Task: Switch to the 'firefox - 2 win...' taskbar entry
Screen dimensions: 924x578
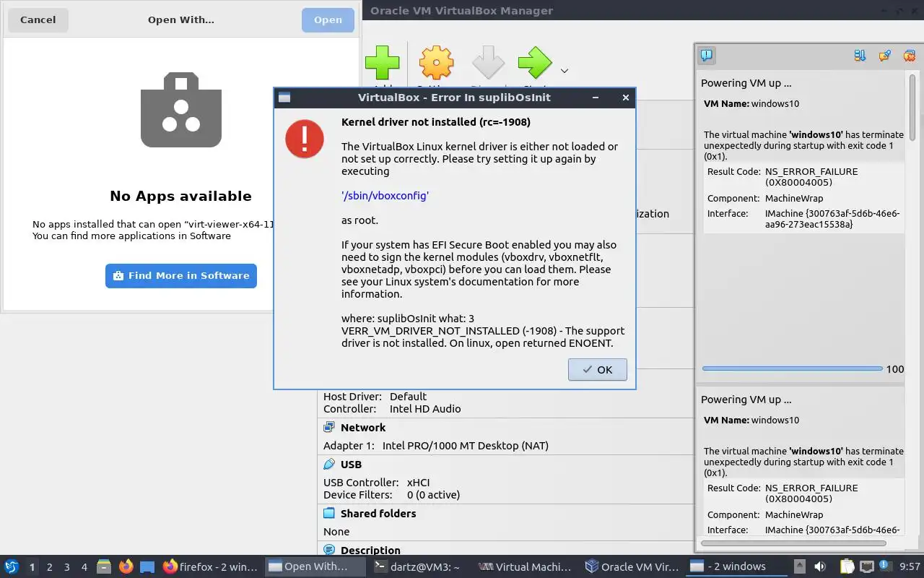Action: click(210, 567)
